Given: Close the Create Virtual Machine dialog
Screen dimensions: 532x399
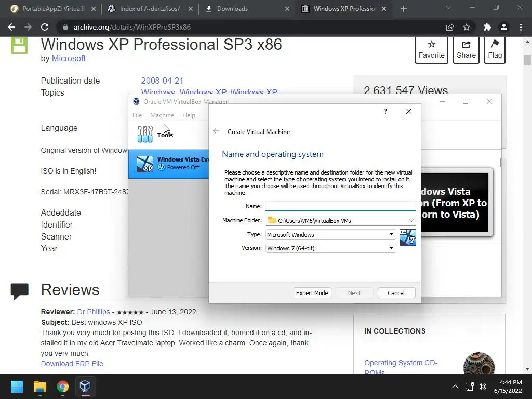Looking at the screenshot, I should 409,111.
